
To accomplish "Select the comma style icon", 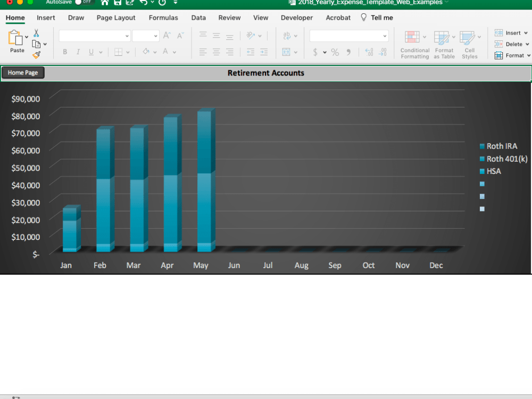I will [x=348, y=53].
